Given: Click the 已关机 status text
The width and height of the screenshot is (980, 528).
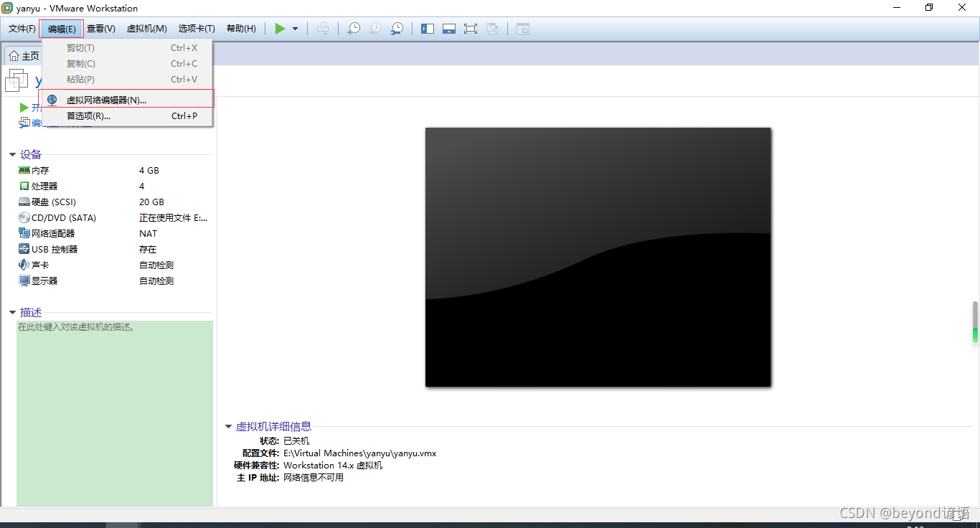Looking at the screenshot, I should point(296,440).
